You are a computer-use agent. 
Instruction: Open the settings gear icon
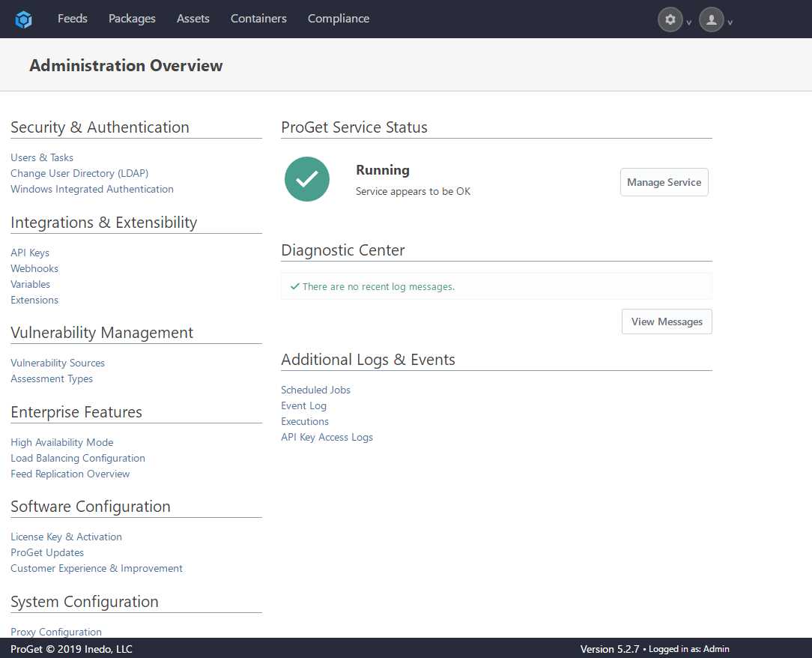pyautogui.click(x=670, y=19)
